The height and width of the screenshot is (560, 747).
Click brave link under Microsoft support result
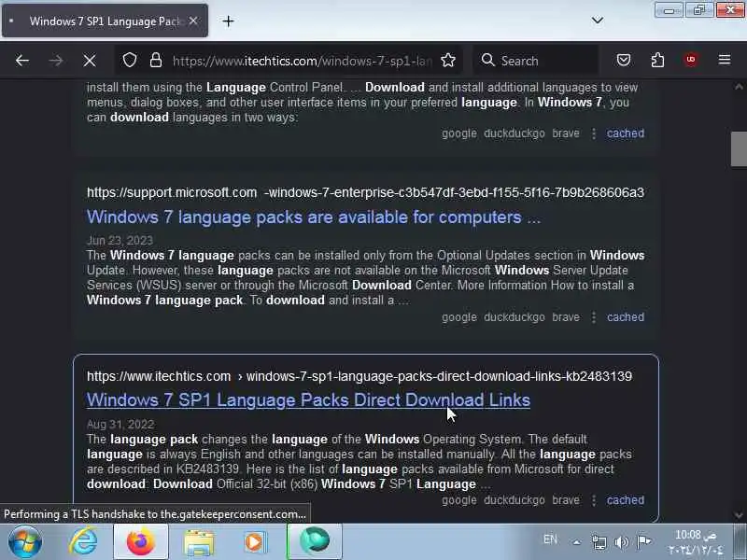tap(566, 317)
